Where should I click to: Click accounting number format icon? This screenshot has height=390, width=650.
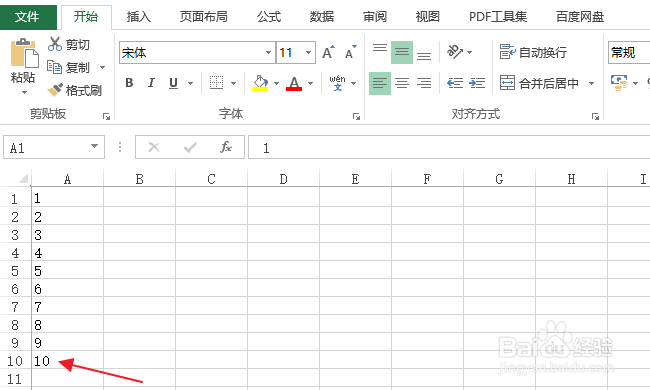point(619,83)
